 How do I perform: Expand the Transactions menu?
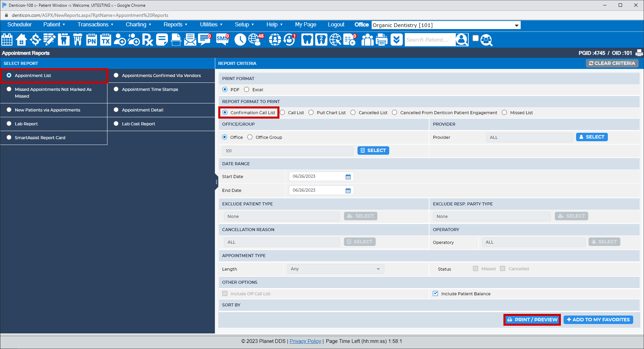pyautogui.click(x=95, y=25)
